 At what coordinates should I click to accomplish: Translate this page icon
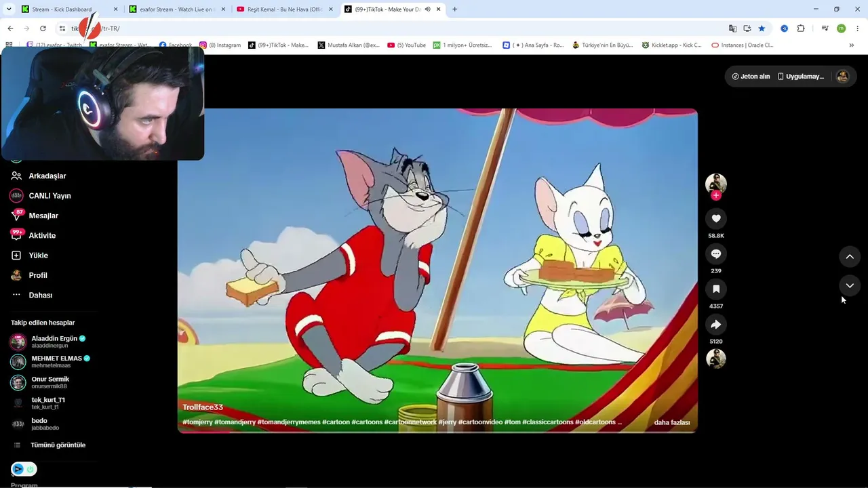click(732, 28)
